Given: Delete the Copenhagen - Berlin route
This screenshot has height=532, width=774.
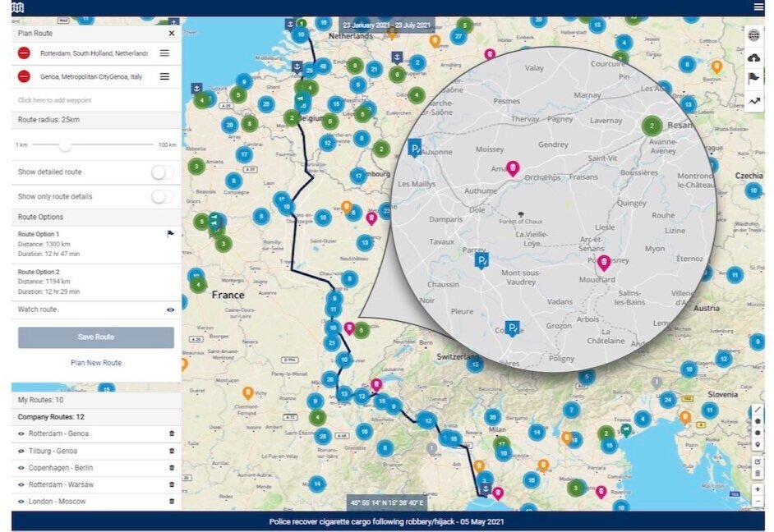Looking at the screenshot, I should 171,467.
